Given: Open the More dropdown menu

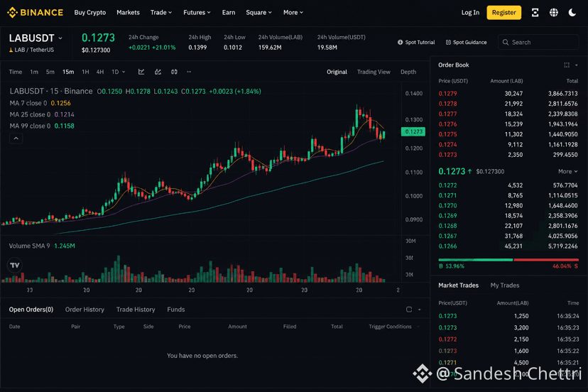Looking at the screenshot, I should point(293,12).
